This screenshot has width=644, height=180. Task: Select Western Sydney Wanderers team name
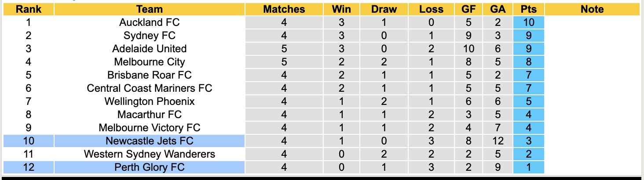(x=149, y=154)
